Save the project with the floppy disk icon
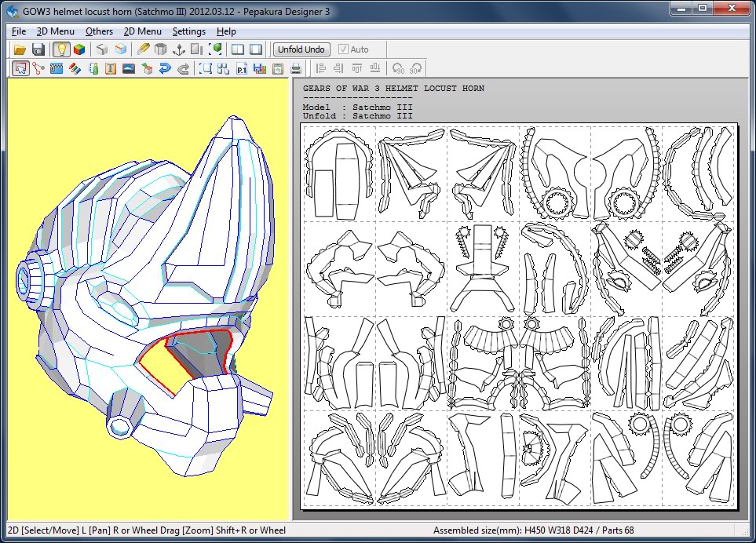 coord(38,49)
